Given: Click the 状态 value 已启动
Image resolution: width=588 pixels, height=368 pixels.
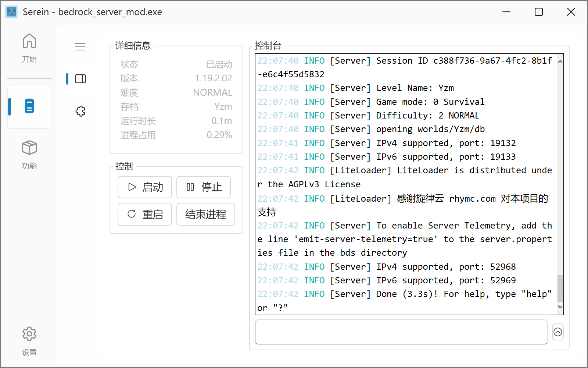Looking at the screenshot, I should tap(219, 64).
